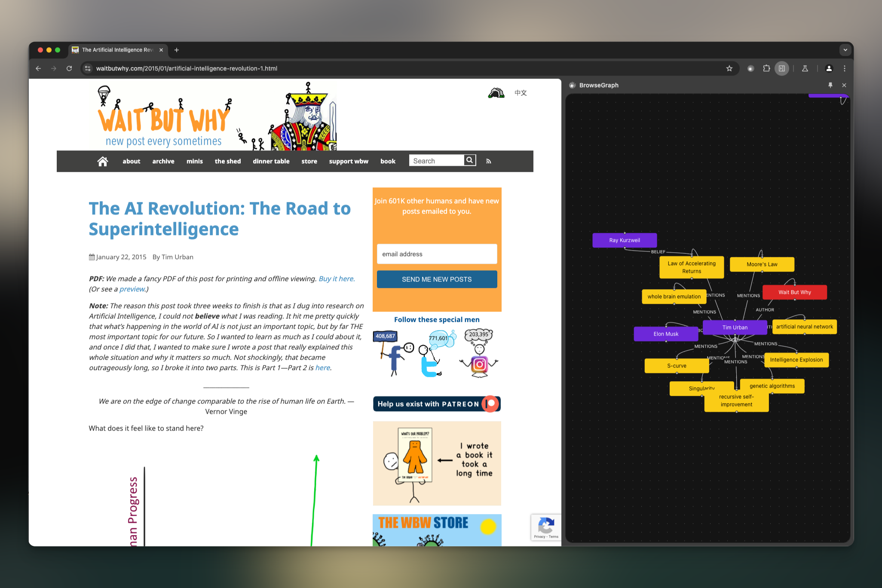Open the Chrome Labs flask icon
Viewport: 882px width, 588px height.
point(805,68)
